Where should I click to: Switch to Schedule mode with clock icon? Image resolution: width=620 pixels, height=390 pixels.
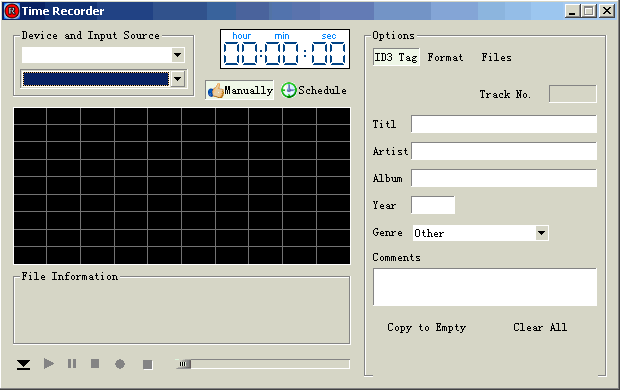pyautogui.click(x=314, y=90)
